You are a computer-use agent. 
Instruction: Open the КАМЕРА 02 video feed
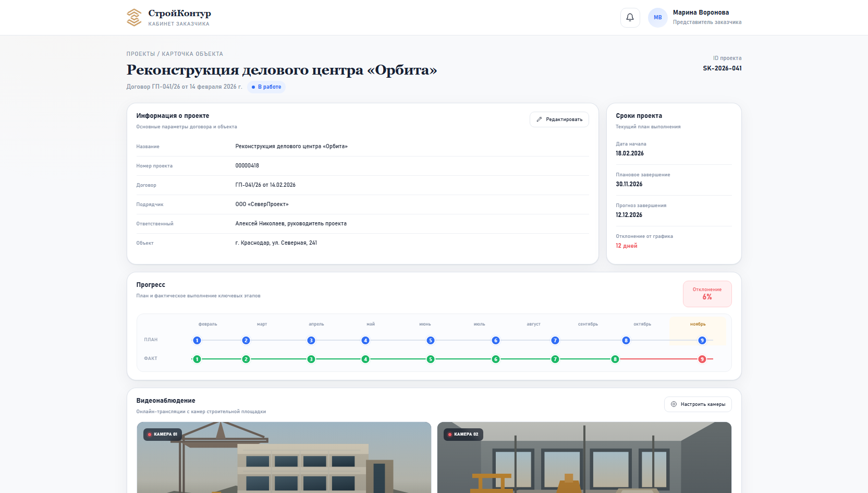(584, 458)
